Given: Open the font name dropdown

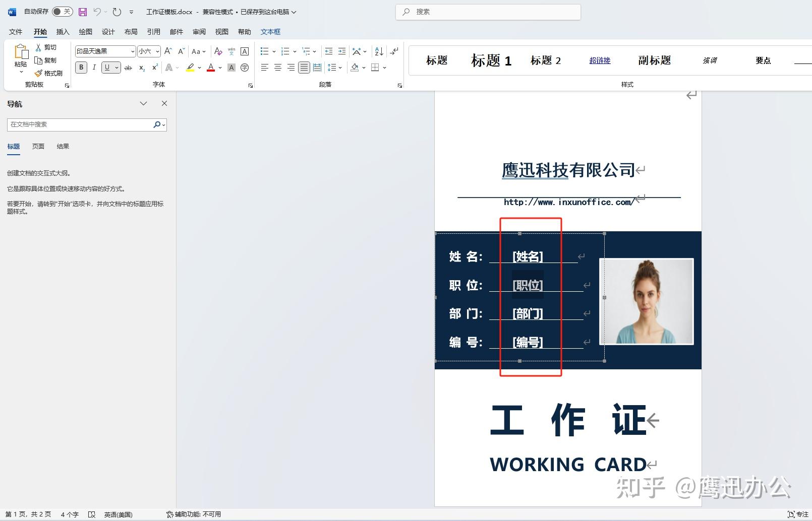Looking at the screenshot, I should pyautogui.click(x=132, y=51).
